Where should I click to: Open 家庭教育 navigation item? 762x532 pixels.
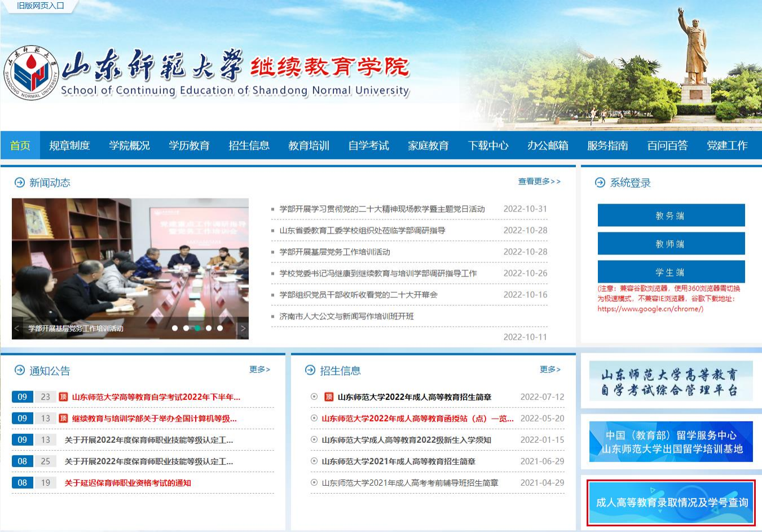428,146
